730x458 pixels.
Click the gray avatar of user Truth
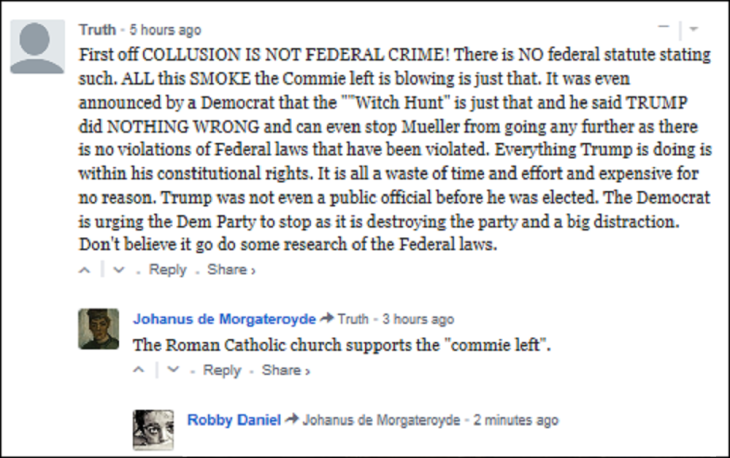(37, 48)
